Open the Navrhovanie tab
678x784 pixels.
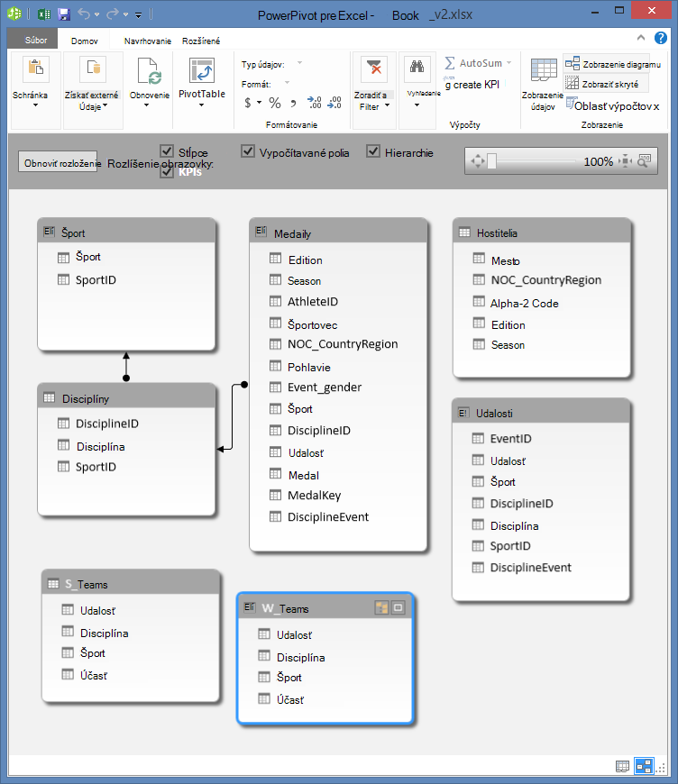click(x=148, y=41)
